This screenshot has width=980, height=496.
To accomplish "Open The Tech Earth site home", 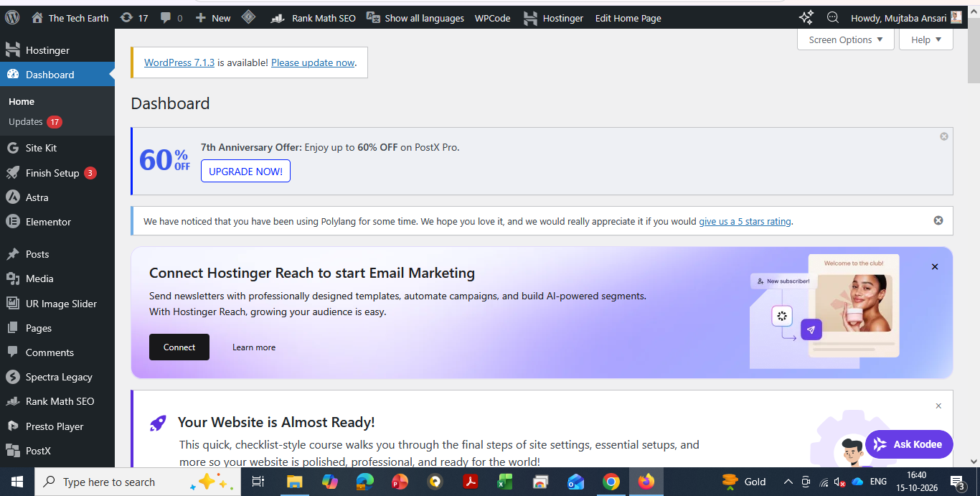I will (x=70, y=18).
